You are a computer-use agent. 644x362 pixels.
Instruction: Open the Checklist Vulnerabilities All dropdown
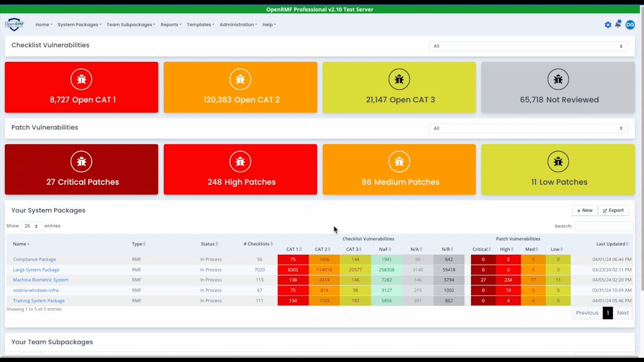click(x=528, y=46)
